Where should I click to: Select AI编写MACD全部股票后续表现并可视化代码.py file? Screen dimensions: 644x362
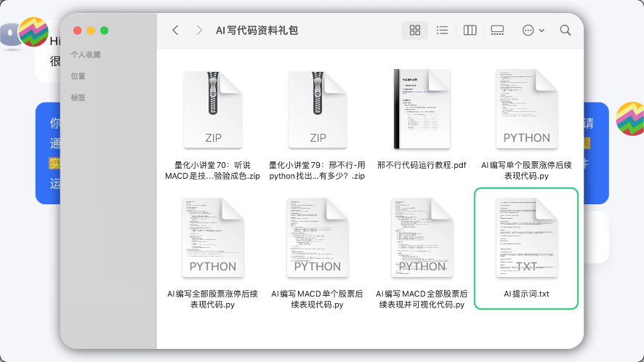[x=422, y=238]
